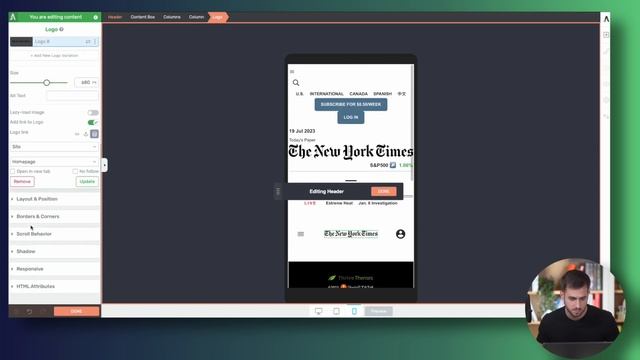Click the LOG IN button in page preview
This screenshot has height=360, width=640.
351,117
